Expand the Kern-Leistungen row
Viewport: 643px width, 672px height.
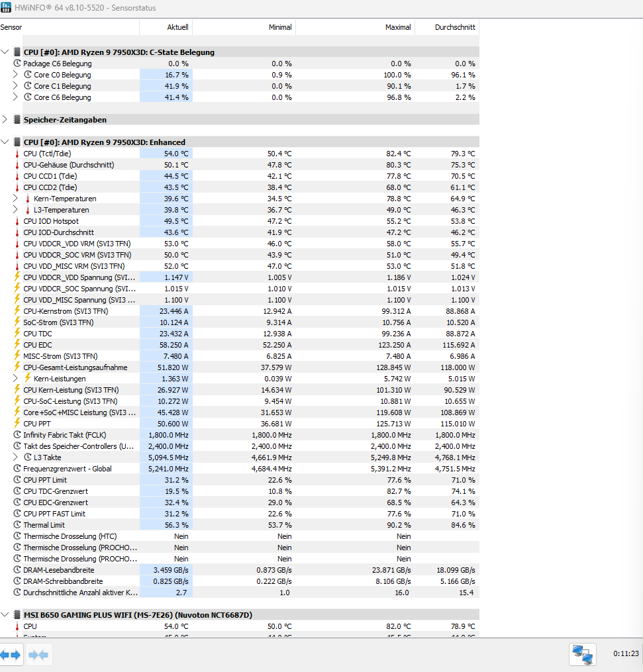pyautogui.click(x=15, y=379)
